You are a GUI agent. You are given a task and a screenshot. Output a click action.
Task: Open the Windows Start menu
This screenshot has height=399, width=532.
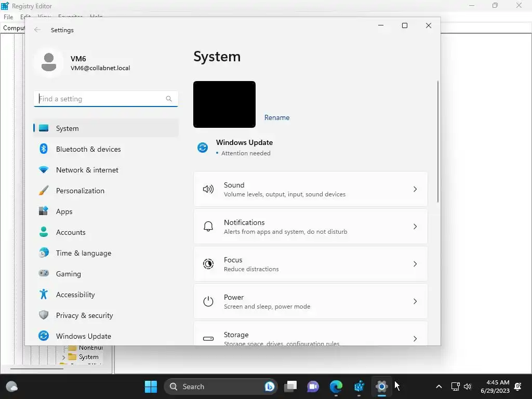click(151, 387)
